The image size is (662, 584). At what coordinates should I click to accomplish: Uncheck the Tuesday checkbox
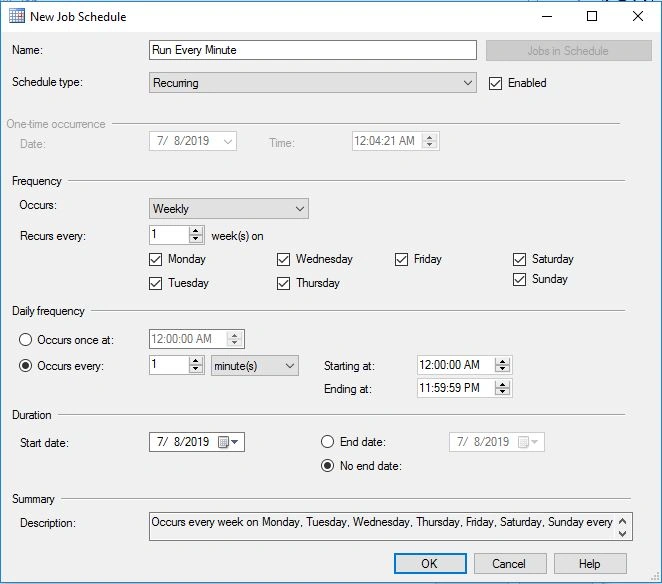[155, 283]
